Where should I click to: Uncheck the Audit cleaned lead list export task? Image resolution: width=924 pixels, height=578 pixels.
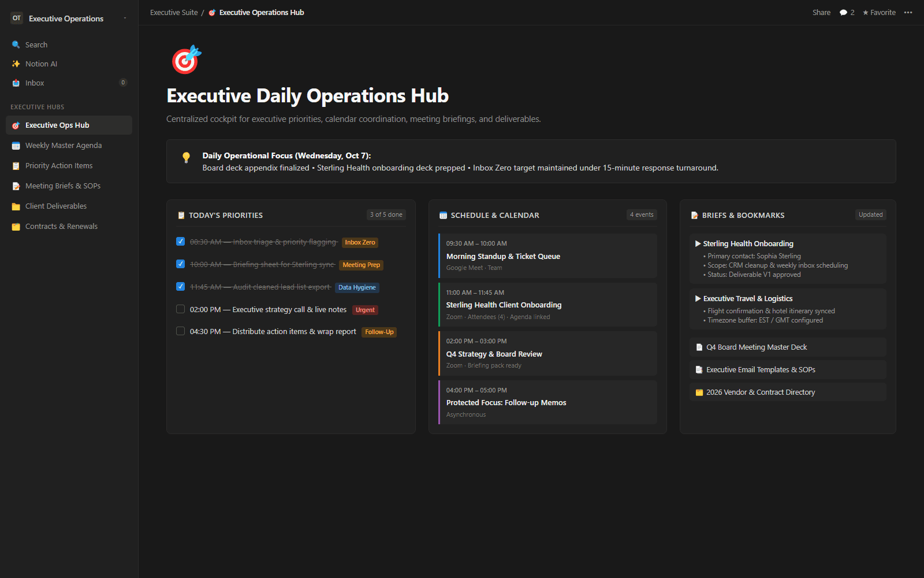point(180,287)
